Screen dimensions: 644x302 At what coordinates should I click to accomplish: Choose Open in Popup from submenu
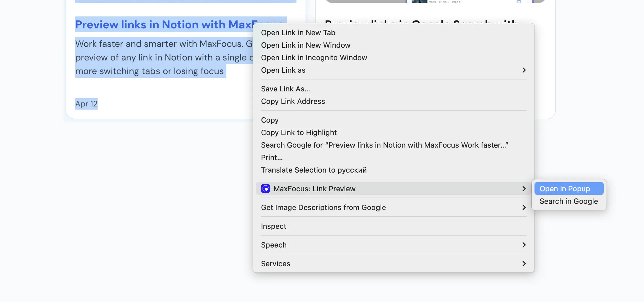coord(569,189)
